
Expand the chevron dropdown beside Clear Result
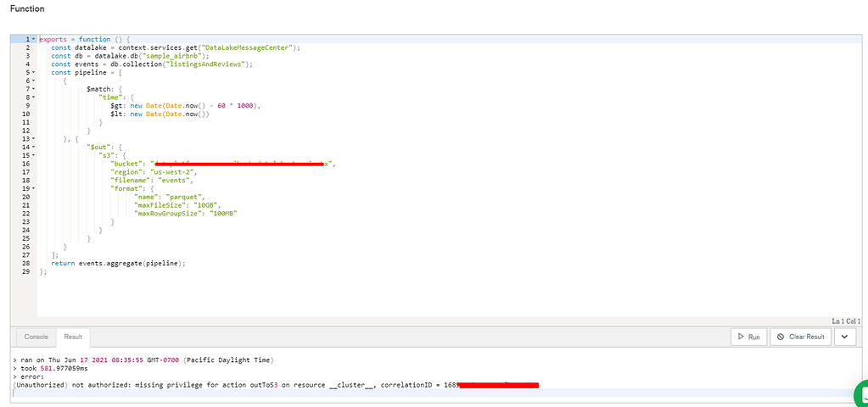(845, 337)
